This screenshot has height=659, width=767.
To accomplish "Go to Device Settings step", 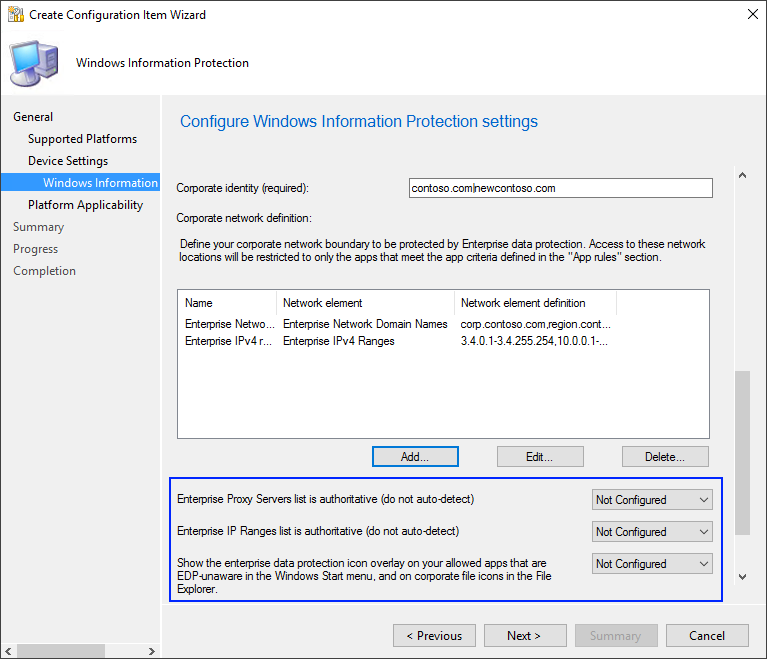I will point(68,161).
